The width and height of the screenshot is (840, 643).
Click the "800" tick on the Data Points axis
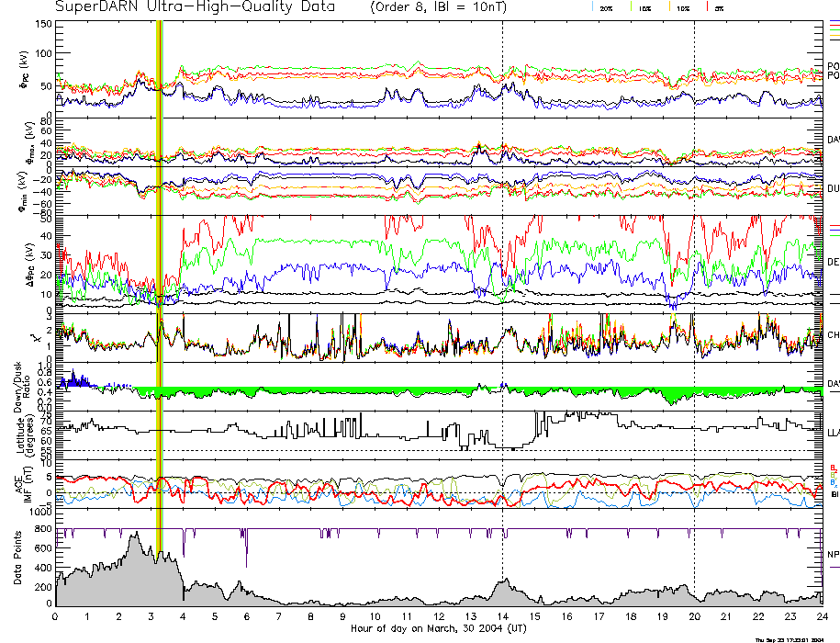tap(44, 529)
